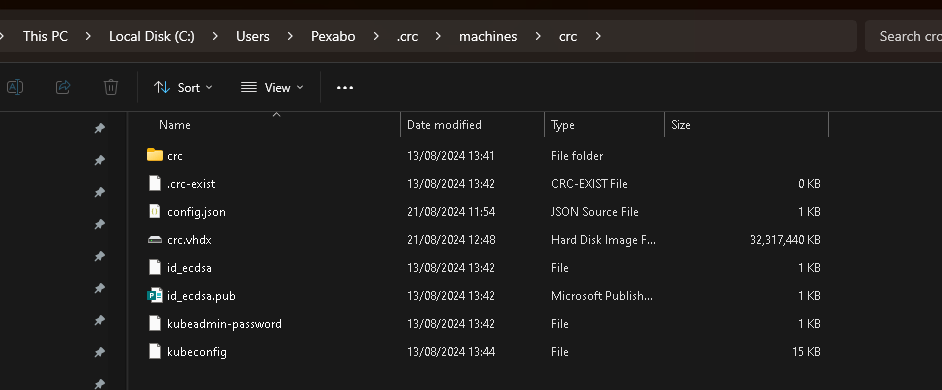Viewport: 942px width, 390px height.
Task: Click the kubeconfig file icon
Action: 155,352
